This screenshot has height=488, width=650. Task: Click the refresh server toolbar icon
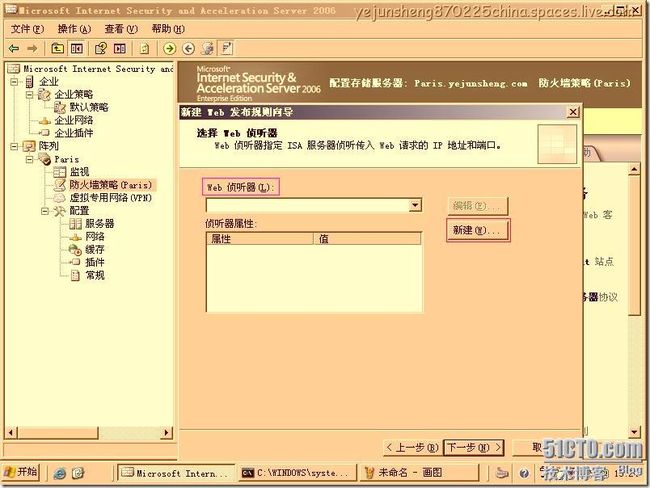[x=208, y=49]
